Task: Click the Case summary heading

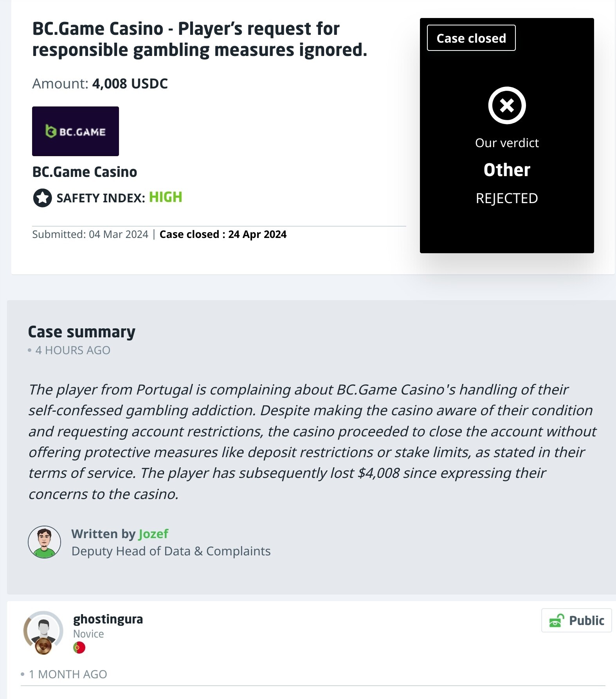Action: (x=81, y=331)
